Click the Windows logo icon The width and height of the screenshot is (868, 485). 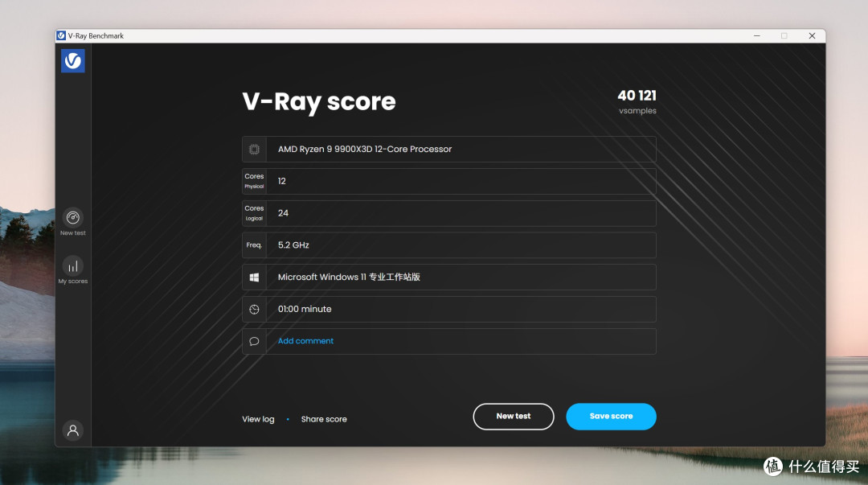point(254,277)
